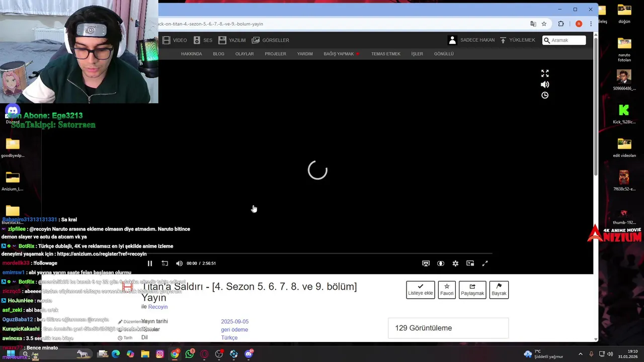Open the Discord desktop shortcut
This screenshot has height=362, width=644.
13,114
